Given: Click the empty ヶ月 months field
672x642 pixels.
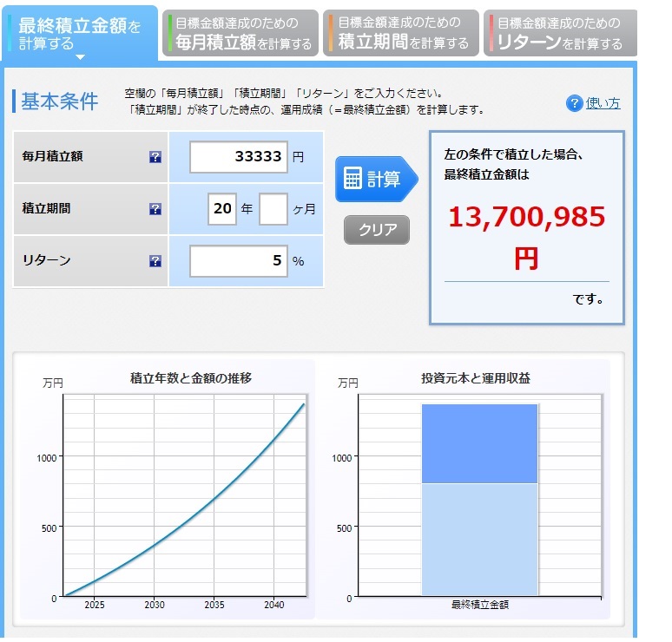Looking at the screenshot, I should point(273,209).
